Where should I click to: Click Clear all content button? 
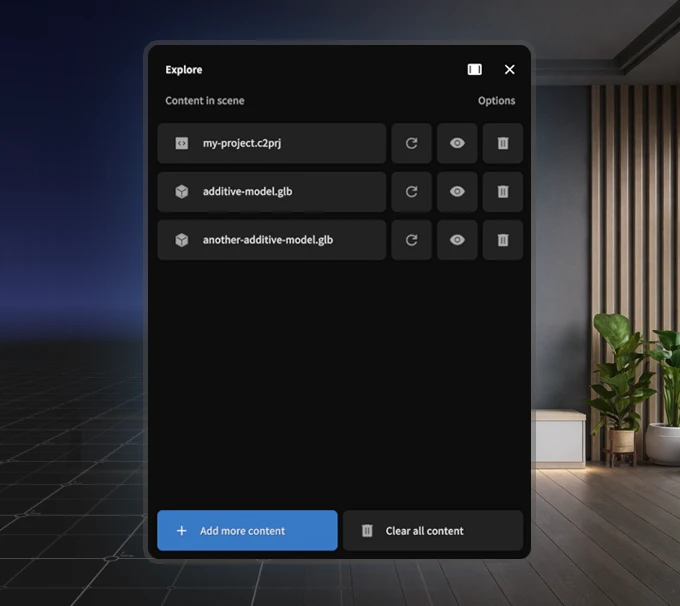tap(433, 531)
